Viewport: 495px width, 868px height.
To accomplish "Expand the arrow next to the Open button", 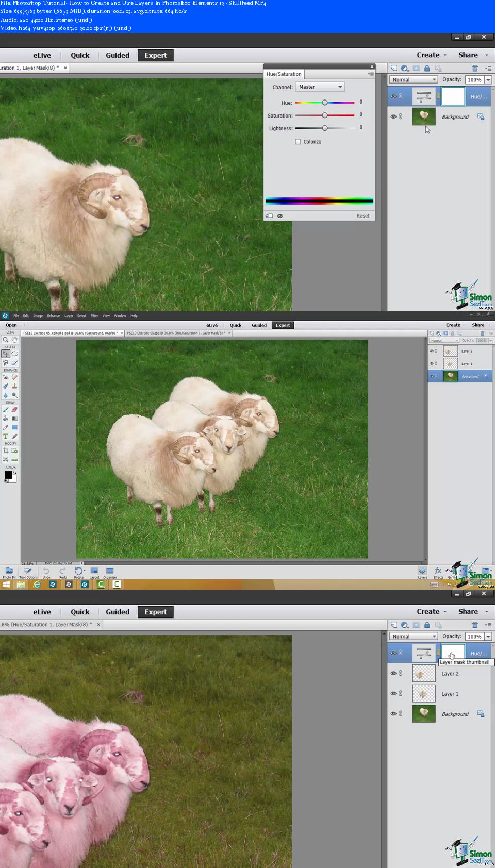I will coord(24,325).
